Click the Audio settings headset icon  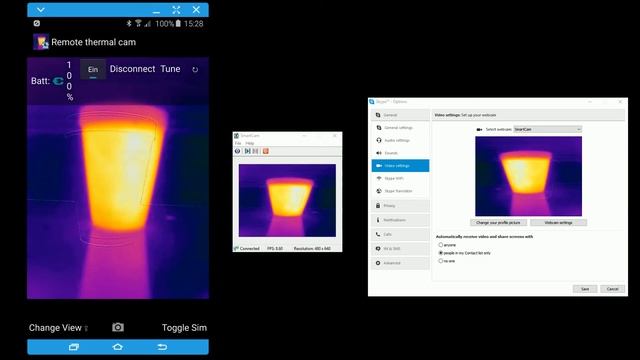tap(379, 140)
